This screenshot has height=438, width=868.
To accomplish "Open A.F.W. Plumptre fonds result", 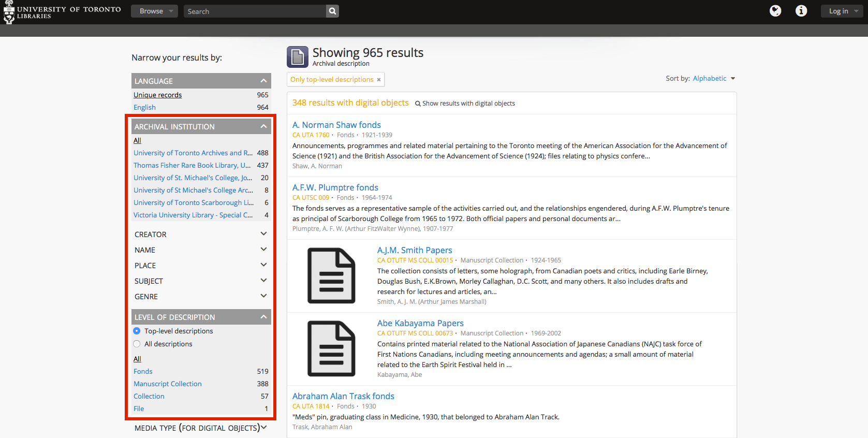I will (335, 187).
